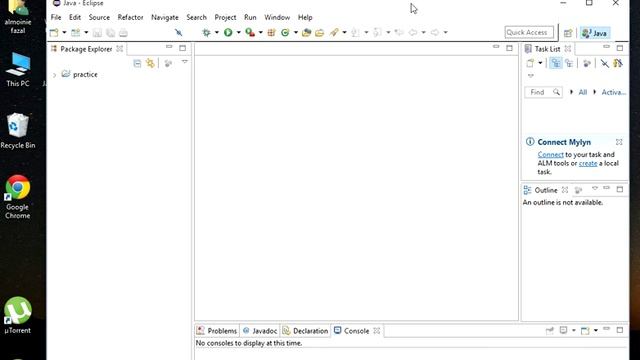Open the Search menu

click(196, 17)
